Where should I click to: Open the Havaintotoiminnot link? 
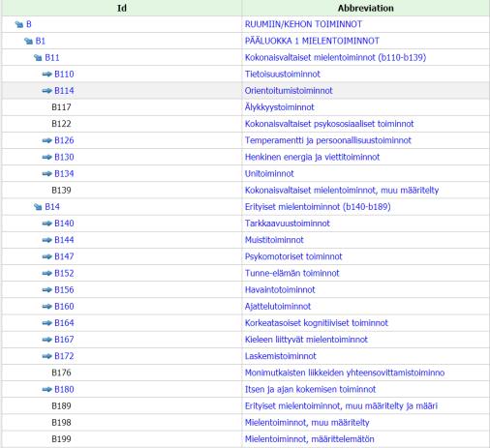[280, 289]
